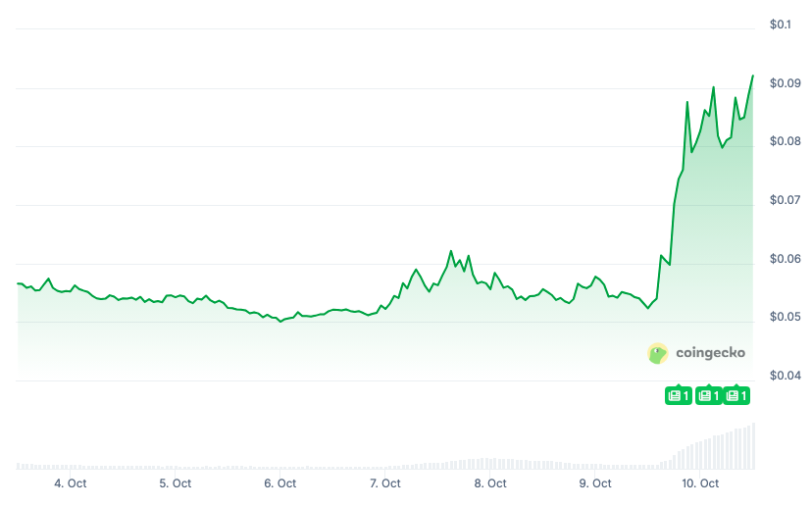Click the $0.09 price axis label
812x507 pixels.
786,83
